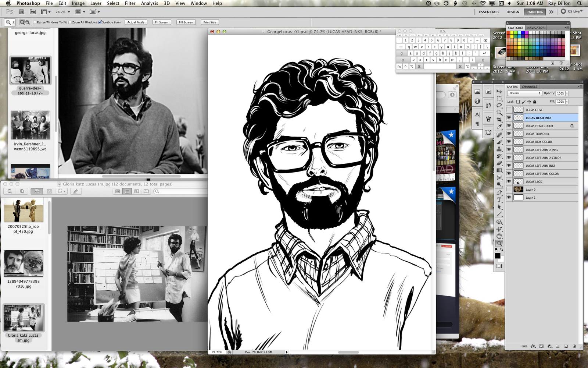Click the zoom in mode icon
588x368 pixels.
[x=22, y=22]
